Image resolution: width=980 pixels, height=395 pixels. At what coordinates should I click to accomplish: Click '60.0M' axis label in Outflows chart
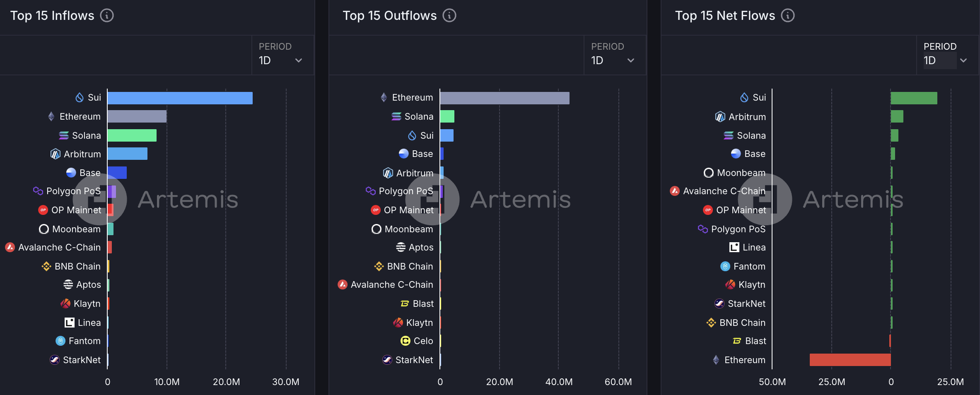click(618, 382)
